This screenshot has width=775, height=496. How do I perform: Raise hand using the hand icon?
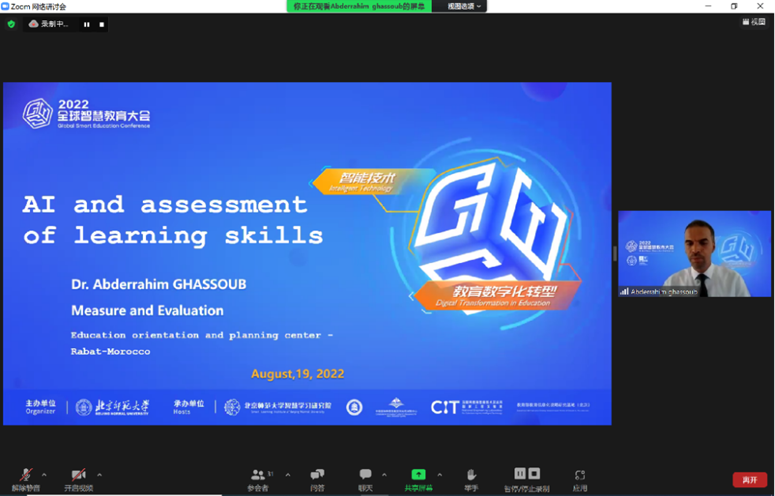[x=470, y=478]
